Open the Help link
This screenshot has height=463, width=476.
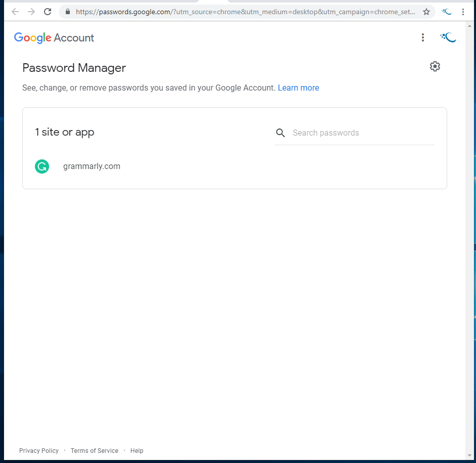pos(137,451)
